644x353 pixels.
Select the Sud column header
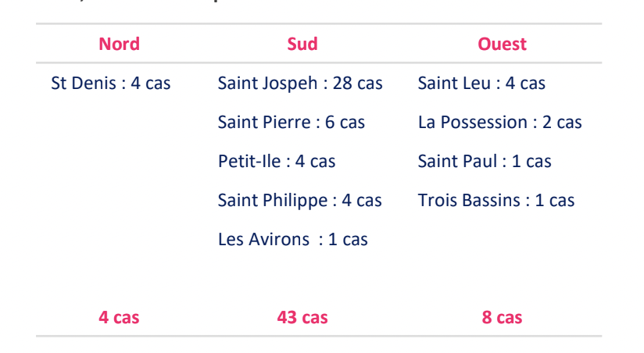[302, 44]
